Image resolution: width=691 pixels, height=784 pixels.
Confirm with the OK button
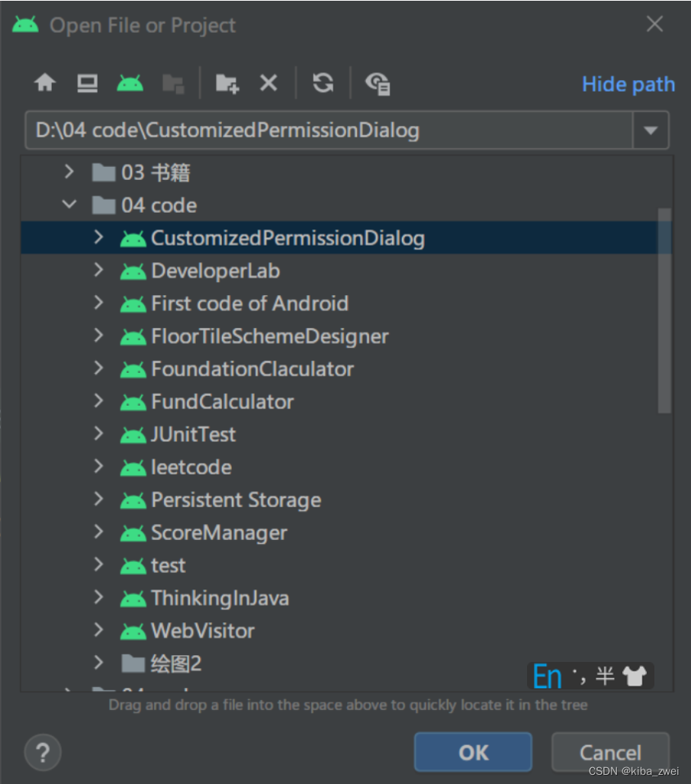(x=473, y=752)
